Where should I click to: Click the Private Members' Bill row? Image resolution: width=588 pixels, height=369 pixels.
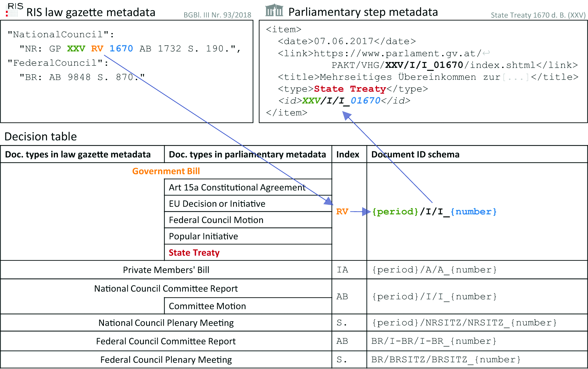166,270
